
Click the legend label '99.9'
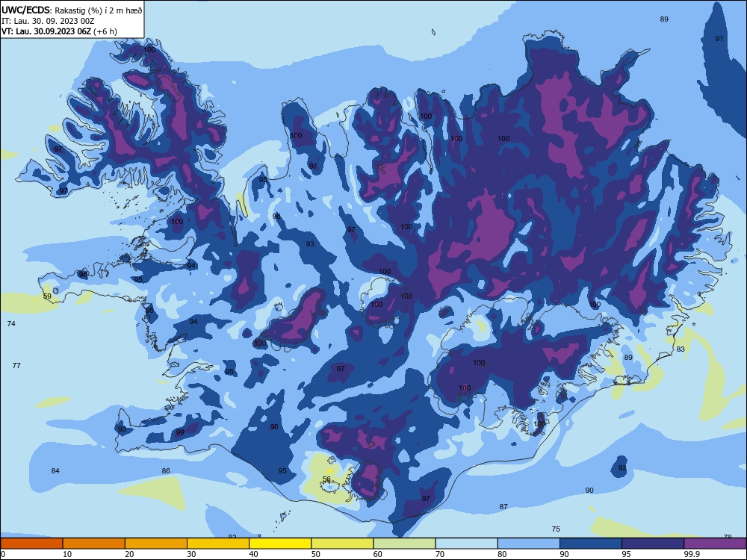pyautogui.click(x=692, y=554)
